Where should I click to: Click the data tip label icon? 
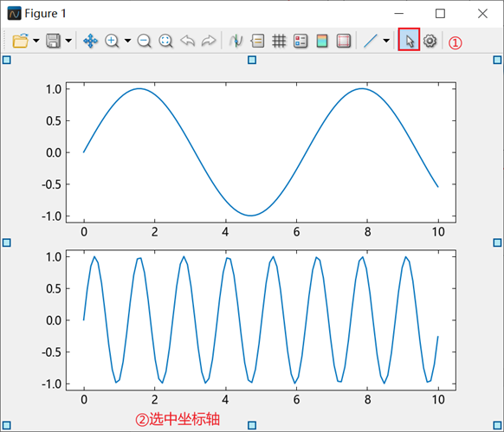(x=257, y=42)
